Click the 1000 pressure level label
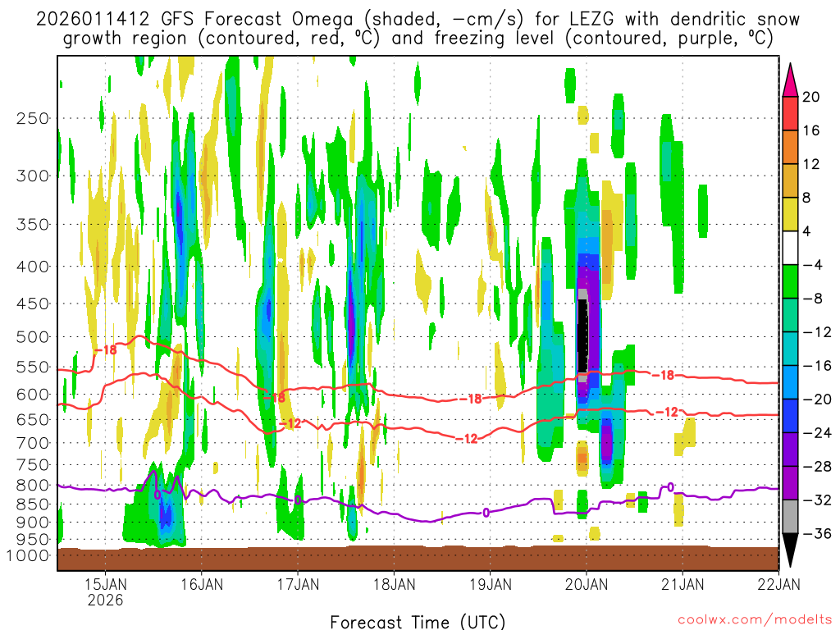Screen dimensions: 840x630 pos(29,555)
